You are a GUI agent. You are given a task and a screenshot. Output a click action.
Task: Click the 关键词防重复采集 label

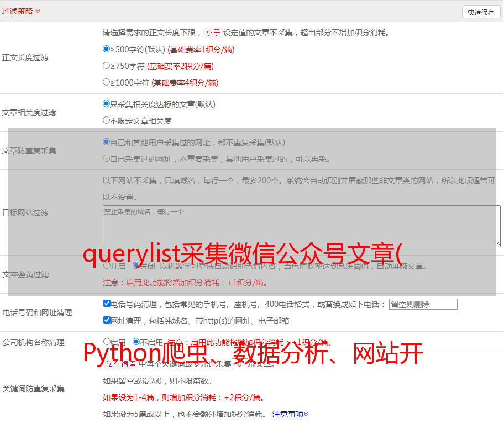pyautogui.click(x=33, y=389)
